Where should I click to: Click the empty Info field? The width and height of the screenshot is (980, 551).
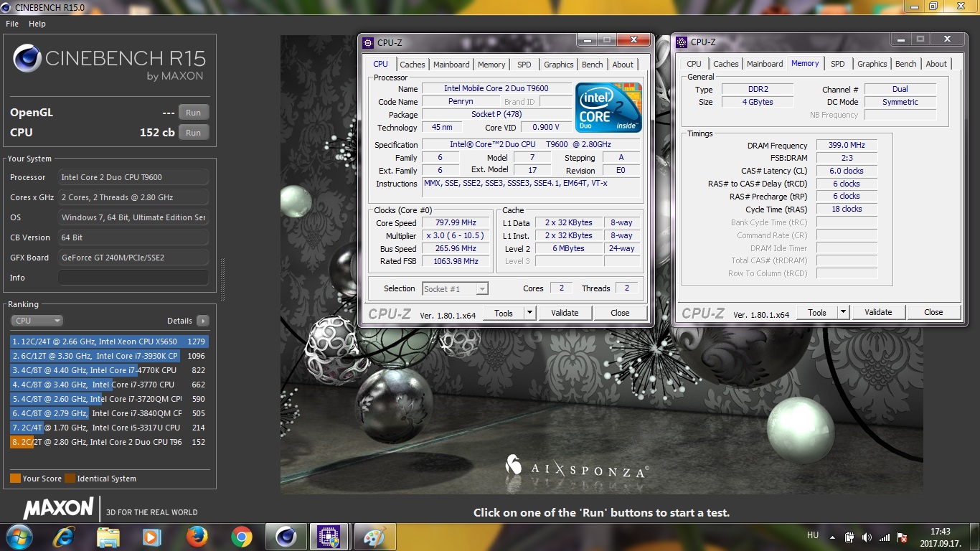point(133,278)
